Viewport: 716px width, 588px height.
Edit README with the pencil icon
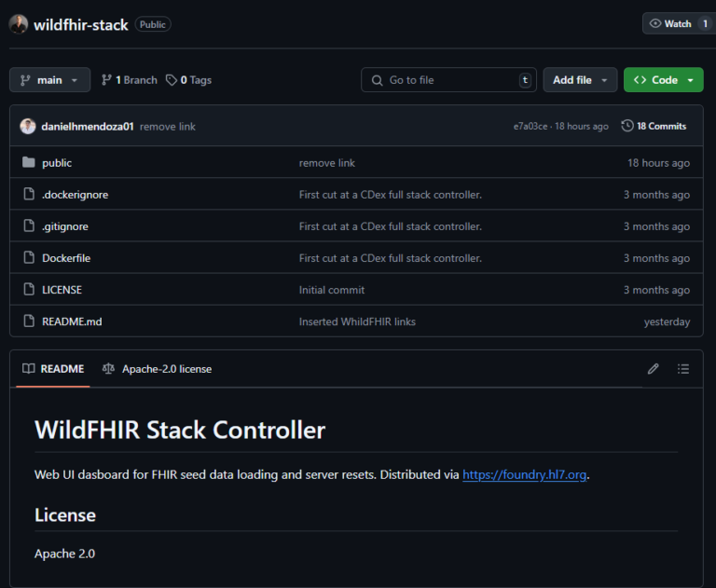[x=653, y=369]
